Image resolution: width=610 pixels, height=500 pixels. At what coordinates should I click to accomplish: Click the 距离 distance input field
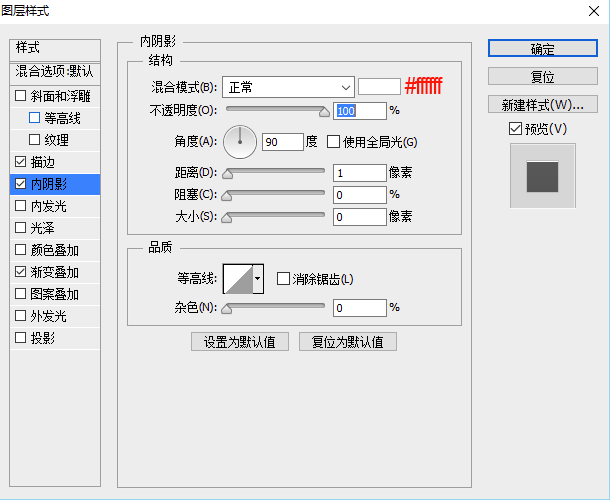click(359, 173)
